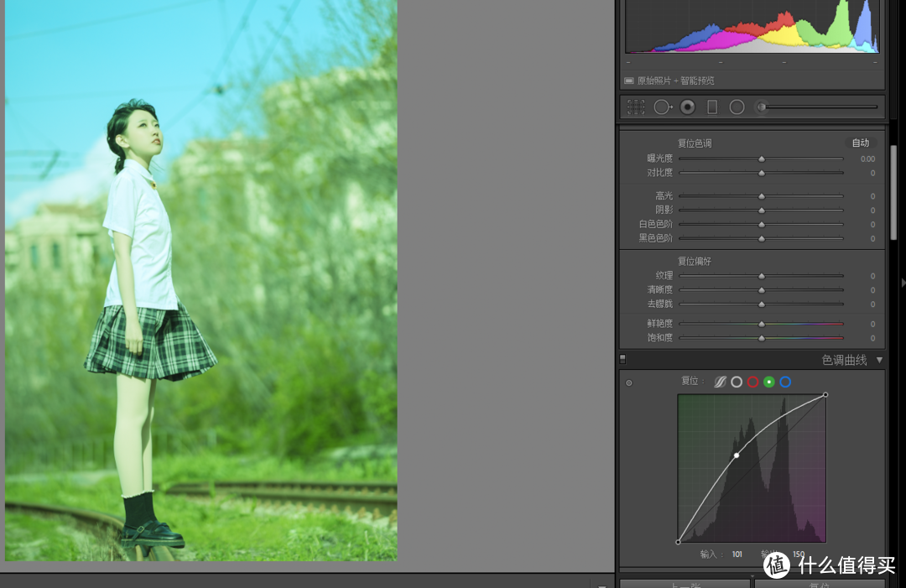
Task: Enable the tone curve target adjustment tool
Action: pos(629,383)
